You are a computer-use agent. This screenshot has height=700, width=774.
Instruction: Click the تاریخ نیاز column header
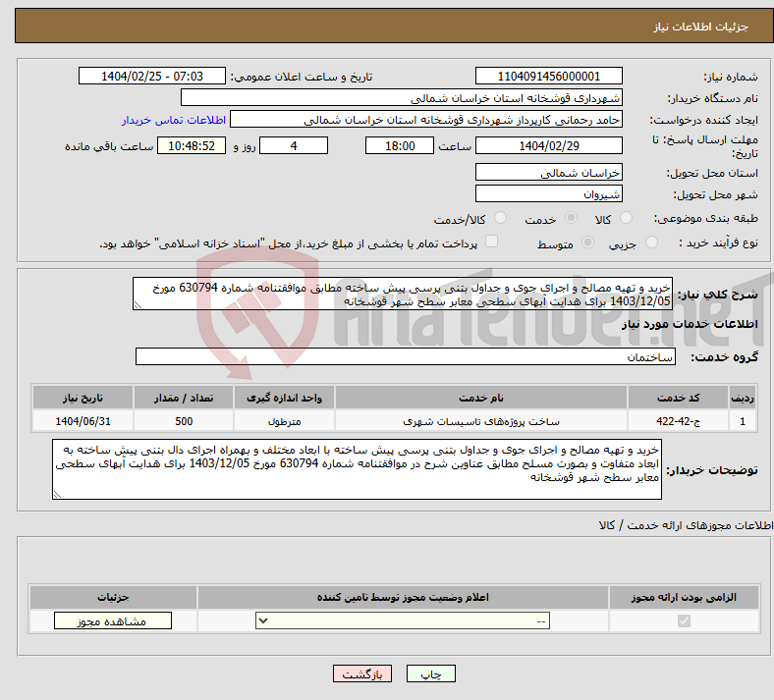pyautogui.click(x=83, y=398)
